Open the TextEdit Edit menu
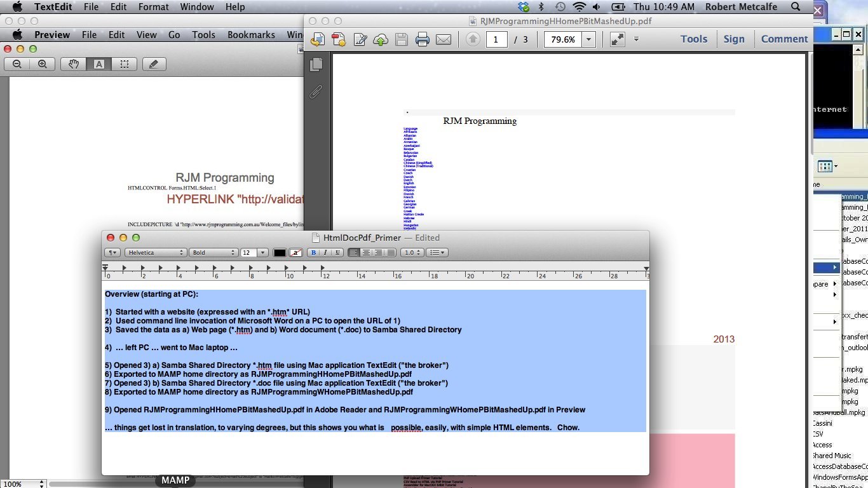868x488 pixels. point(118,7)
